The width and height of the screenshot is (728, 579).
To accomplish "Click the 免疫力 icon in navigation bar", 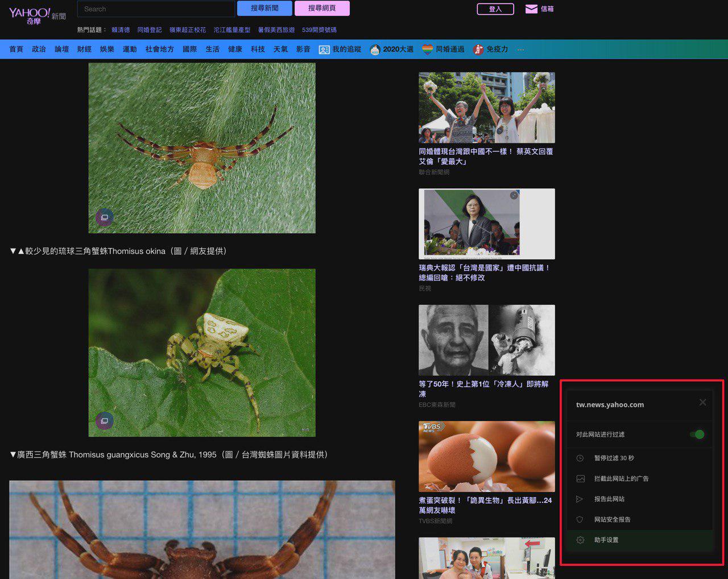I will click(x=478, y=49).
